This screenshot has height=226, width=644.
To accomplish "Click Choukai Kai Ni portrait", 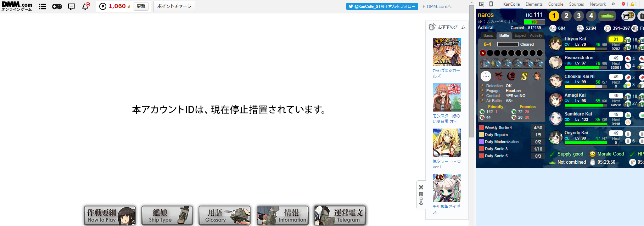I will 556,81.
